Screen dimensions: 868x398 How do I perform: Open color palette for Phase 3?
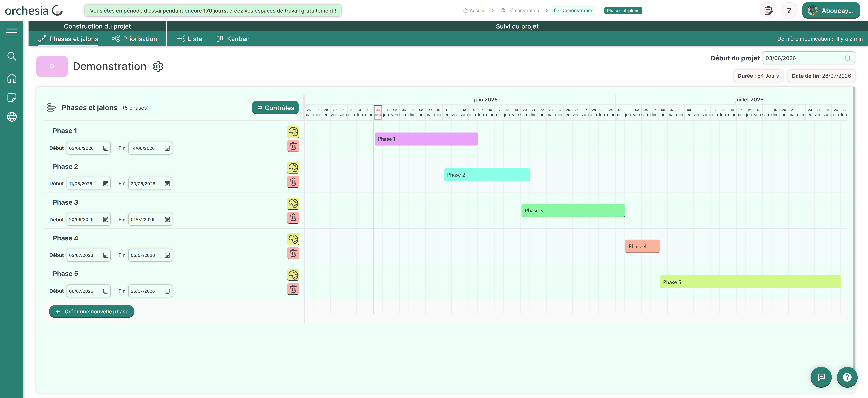(x=293, y=203)
